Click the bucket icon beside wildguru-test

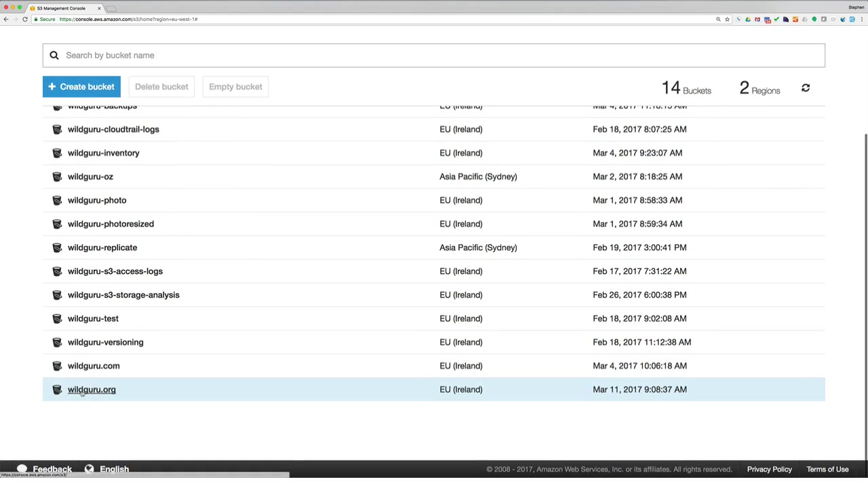(57, 319)
